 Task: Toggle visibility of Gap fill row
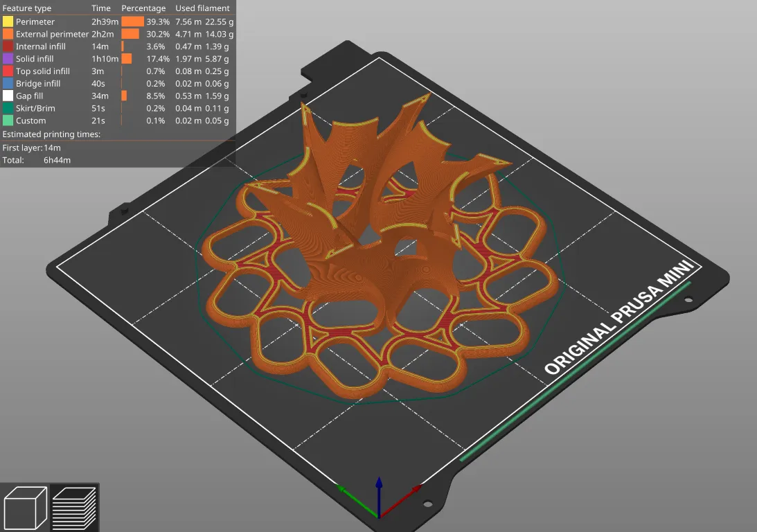(118, 96)
